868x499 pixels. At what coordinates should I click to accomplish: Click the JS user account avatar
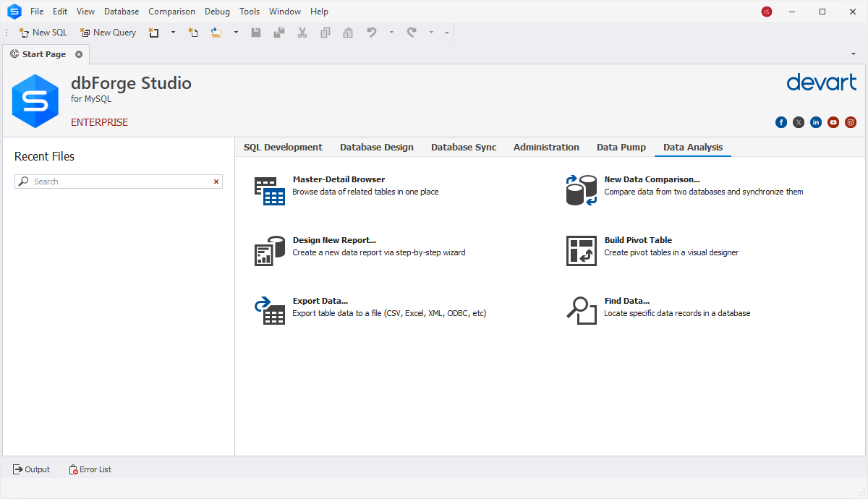point(767,12)
